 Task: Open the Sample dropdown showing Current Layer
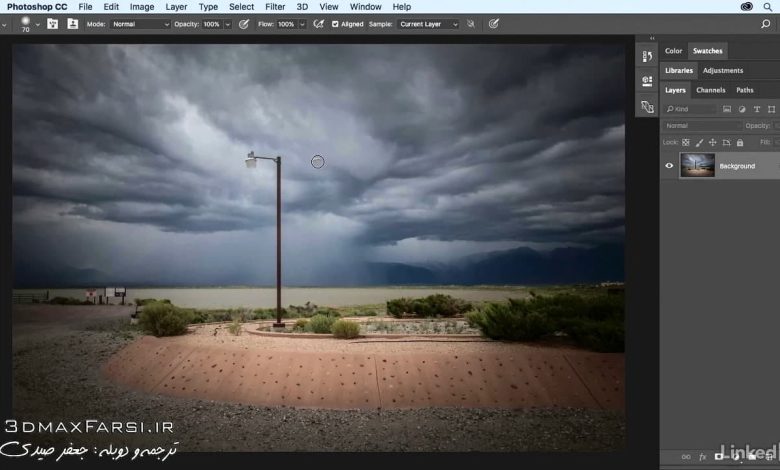pyautogui.click(x=427, y=24)
